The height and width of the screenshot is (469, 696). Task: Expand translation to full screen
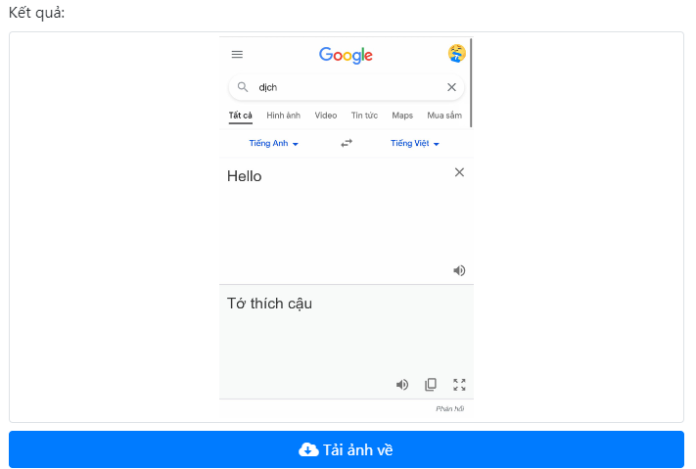point(459,384)
